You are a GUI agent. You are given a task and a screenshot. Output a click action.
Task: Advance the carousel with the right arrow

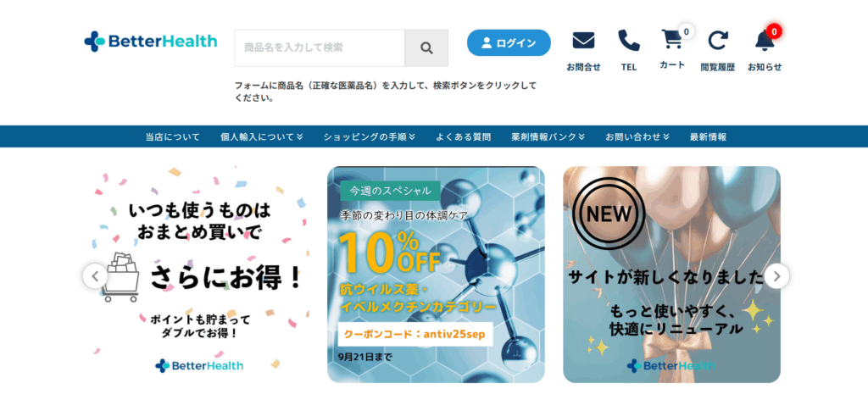776,276
